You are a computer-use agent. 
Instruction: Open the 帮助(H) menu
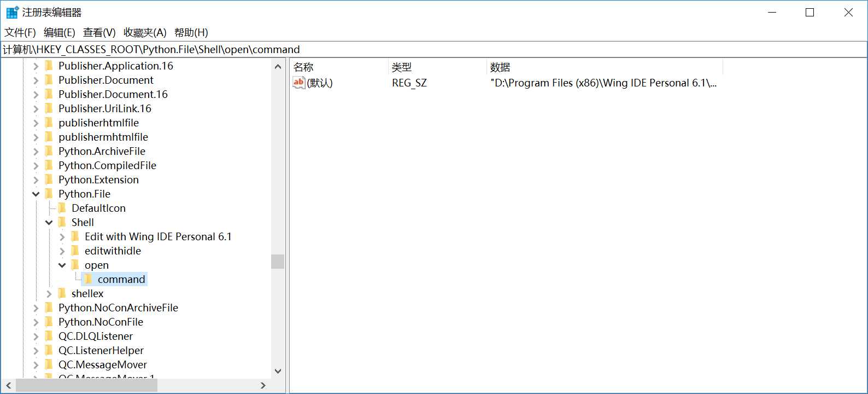(x=191, y=32)
